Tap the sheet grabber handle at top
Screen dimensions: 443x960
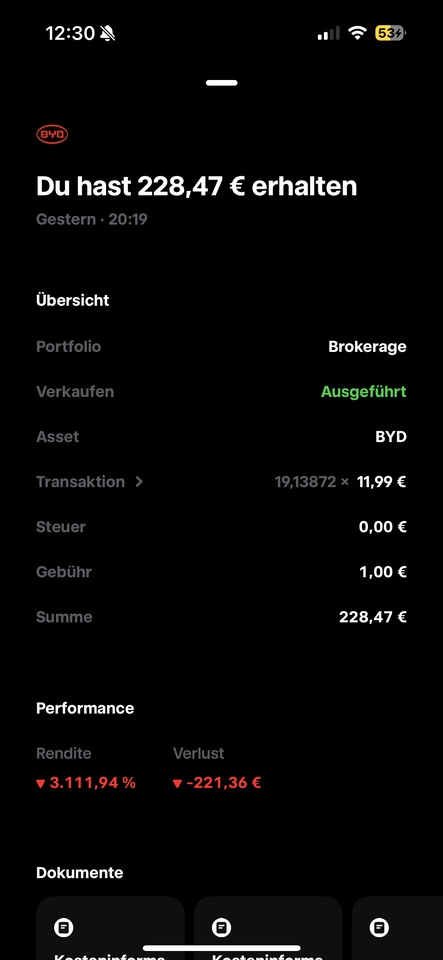coord(222,83)
